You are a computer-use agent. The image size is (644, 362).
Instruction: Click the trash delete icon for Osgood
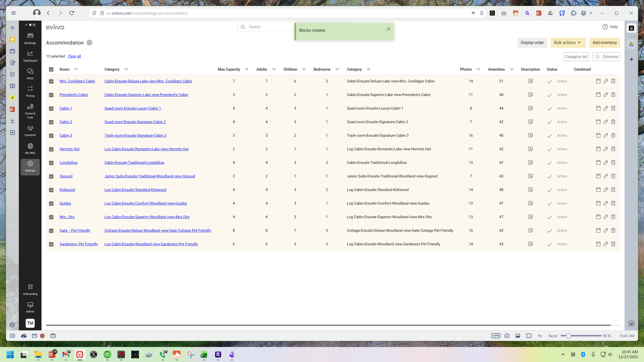click(613, 176)
